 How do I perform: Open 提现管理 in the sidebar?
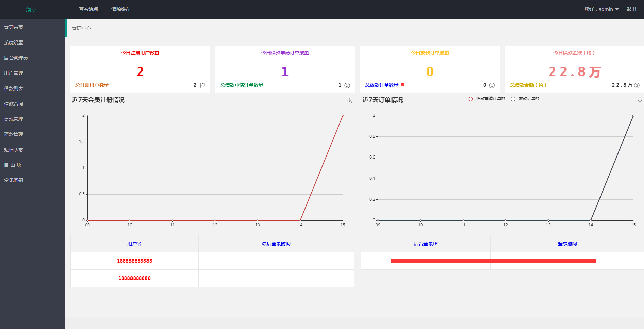(14, 119)
